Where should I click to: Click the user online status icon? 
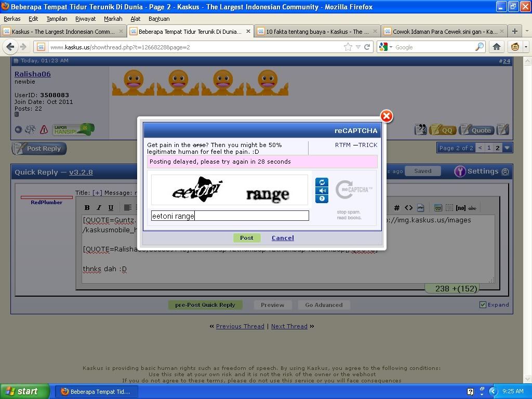pyautogui.click(x=18, y=129)
